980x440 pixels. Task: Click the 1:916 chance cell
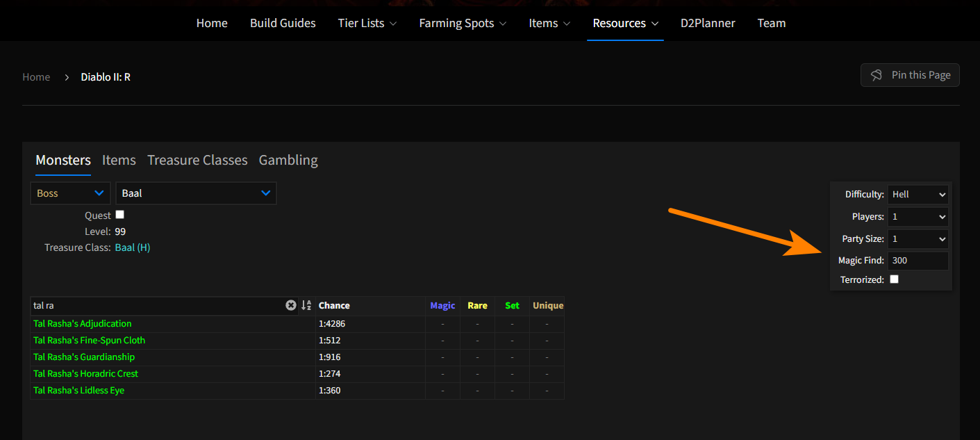[x=370, y=357]
